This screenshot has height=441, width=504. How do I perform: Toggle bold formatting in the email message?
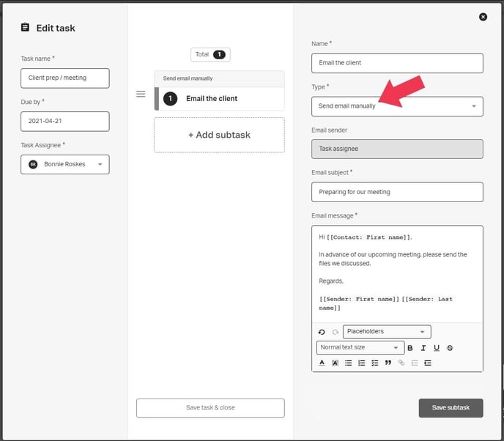pos(410,348)
